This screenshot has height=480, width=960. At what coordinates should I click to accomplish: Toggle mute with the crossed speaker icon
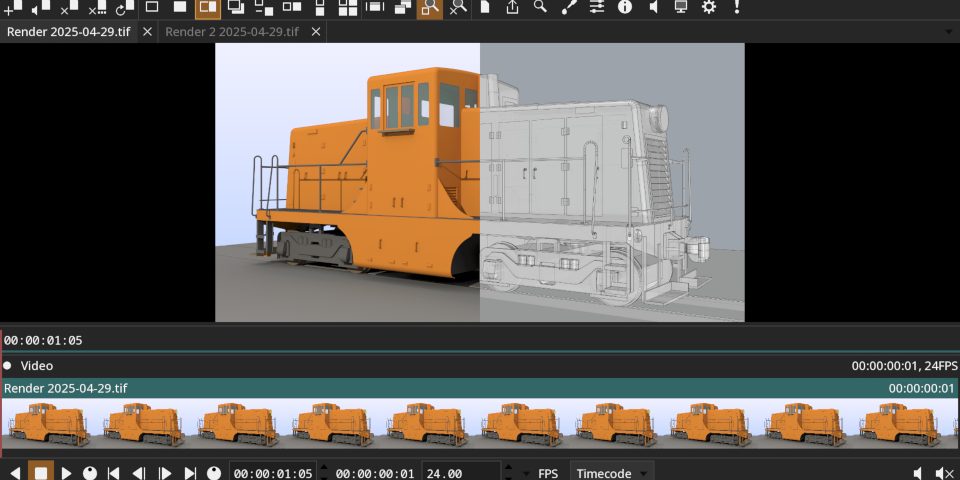point(944,473)
